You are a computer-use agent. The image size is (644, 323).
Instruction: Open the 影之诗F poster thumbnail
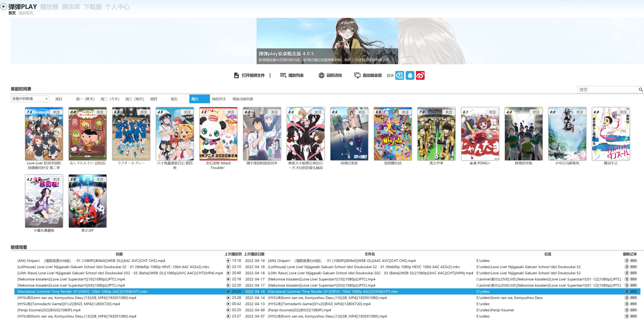(x=88, y=201)
